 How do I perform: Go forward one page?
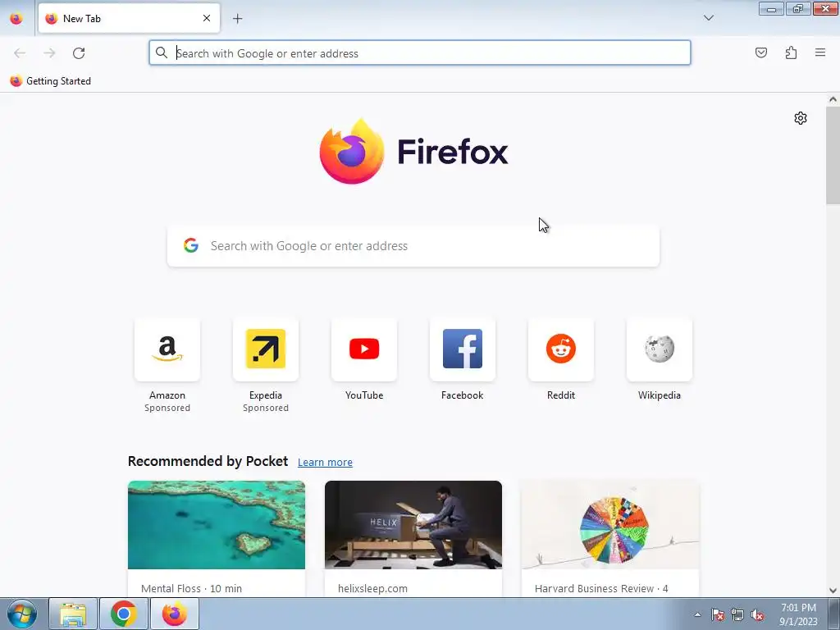pyautogui.click(x=49, y=53)
